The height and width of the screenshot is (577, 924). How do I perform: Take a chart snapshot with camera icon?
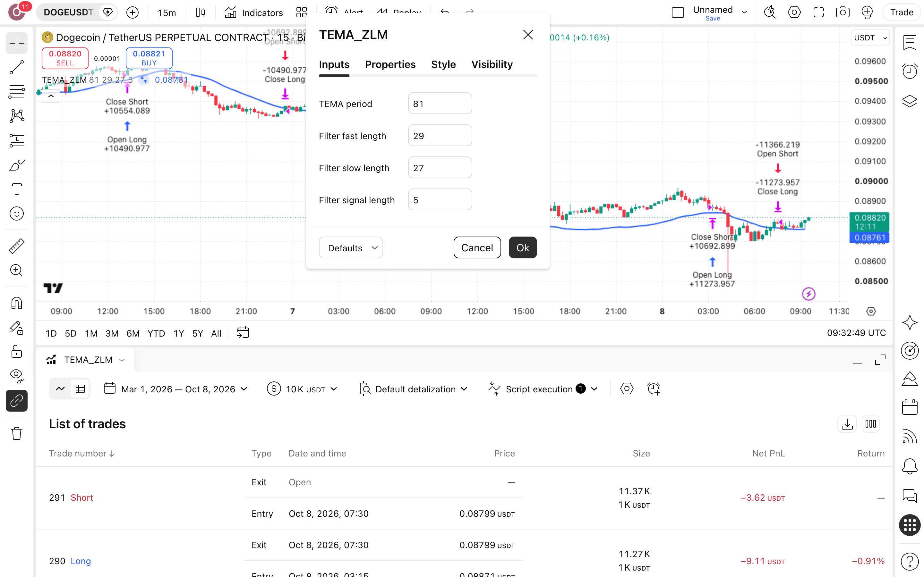[843, 12]
